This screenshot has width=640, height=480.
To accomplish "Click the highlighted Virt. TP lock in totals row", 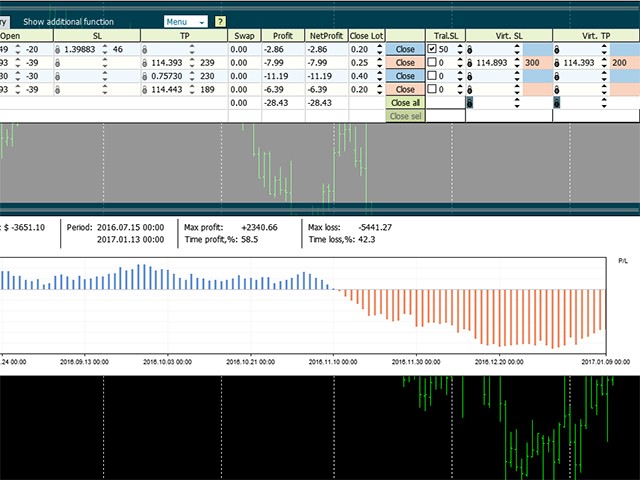I will [558, 102].
